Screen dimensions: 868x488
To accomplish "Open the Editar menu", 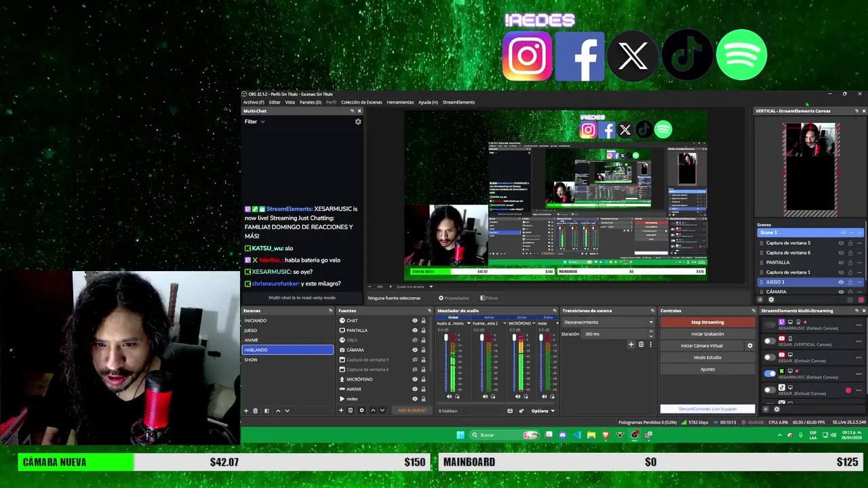I will 275,102.
